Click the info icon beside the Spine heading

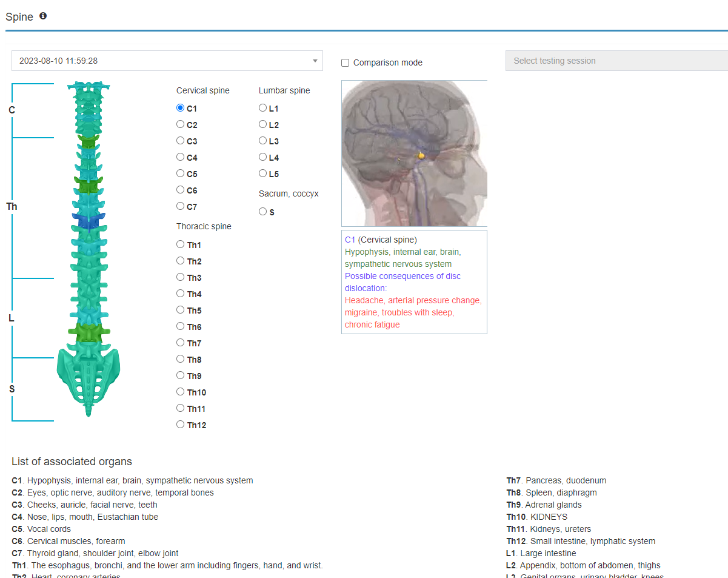click(x=42, y=16)
